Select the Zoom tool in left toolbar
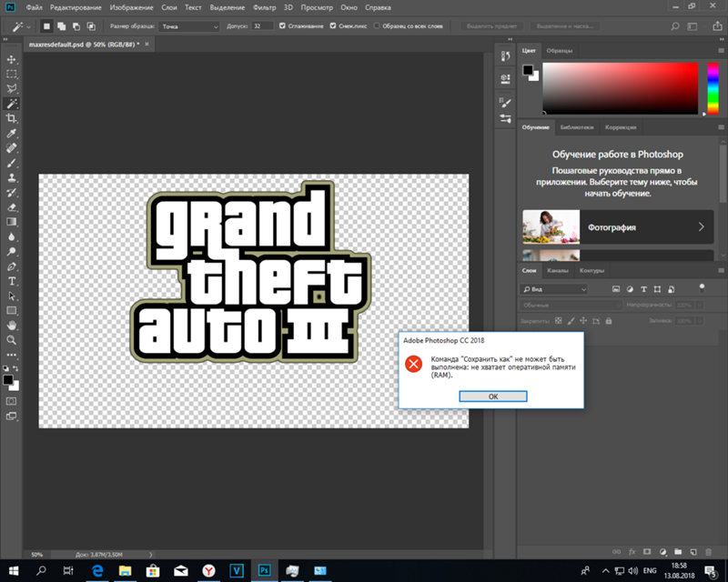The height and width of the screenshot is (582, 728). point(12,340)
